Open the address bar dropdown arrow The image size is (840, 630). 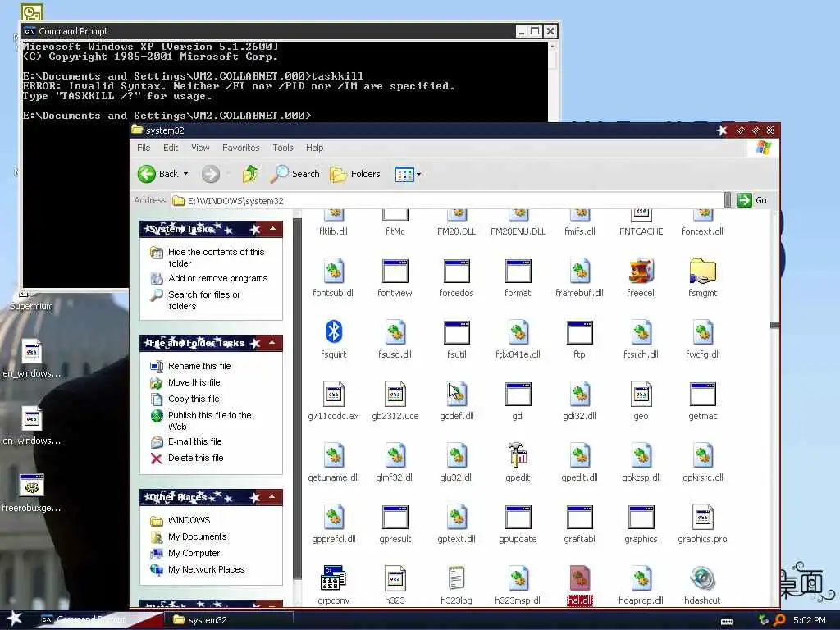click(728, 200)
